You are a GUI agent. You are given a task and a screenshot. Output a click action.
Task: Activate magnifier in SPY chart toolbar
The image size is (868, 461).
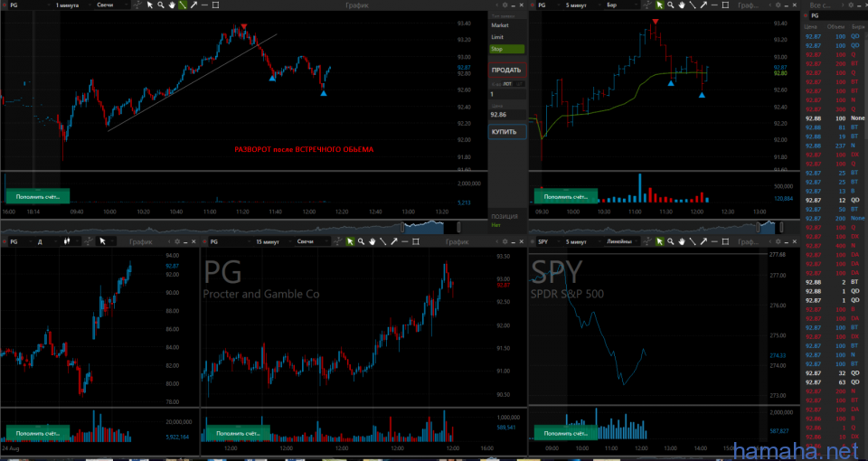671,241
